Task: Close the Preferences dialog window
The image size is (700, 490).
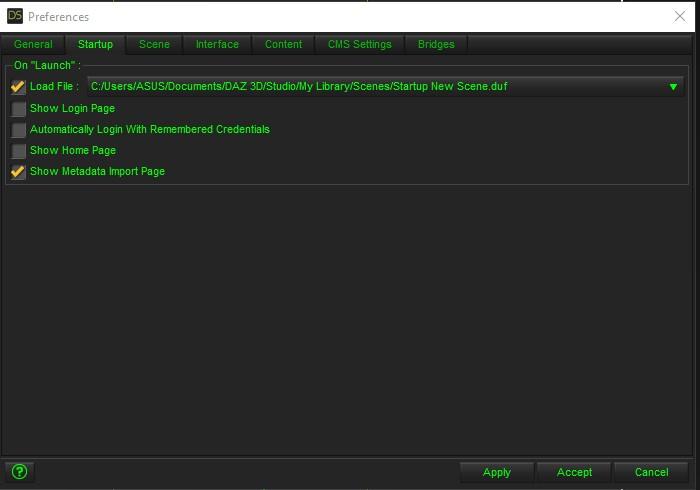Action: pos(679,17)
